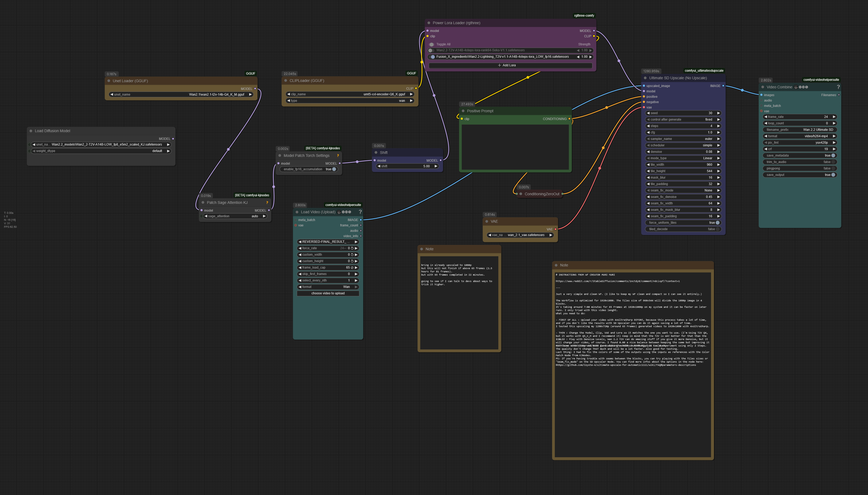Click the question mark icon on Load Video (Upload)
Viewport: 868px width, 495px height.
(x=360, y=212)
